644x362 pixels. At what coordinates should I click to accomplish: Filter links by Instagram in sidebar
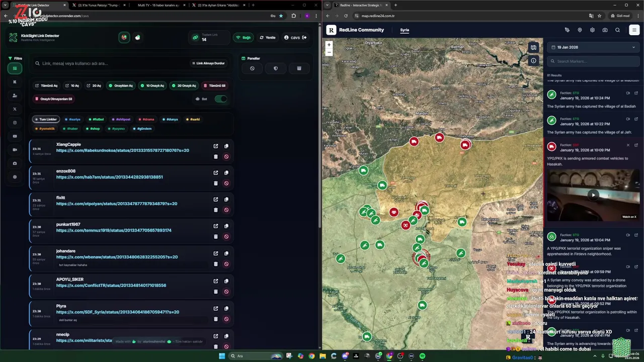(x=15, y=123)
